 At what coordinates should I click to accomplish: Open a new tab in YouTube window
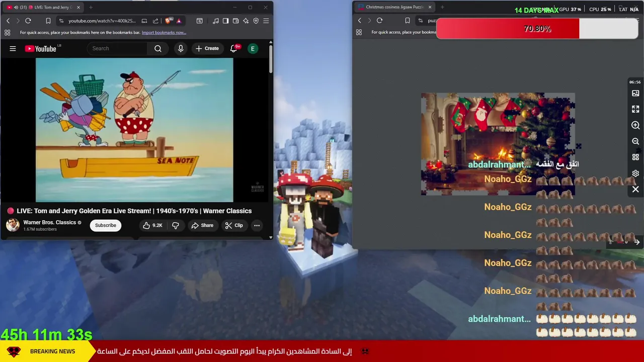[91, 8]
